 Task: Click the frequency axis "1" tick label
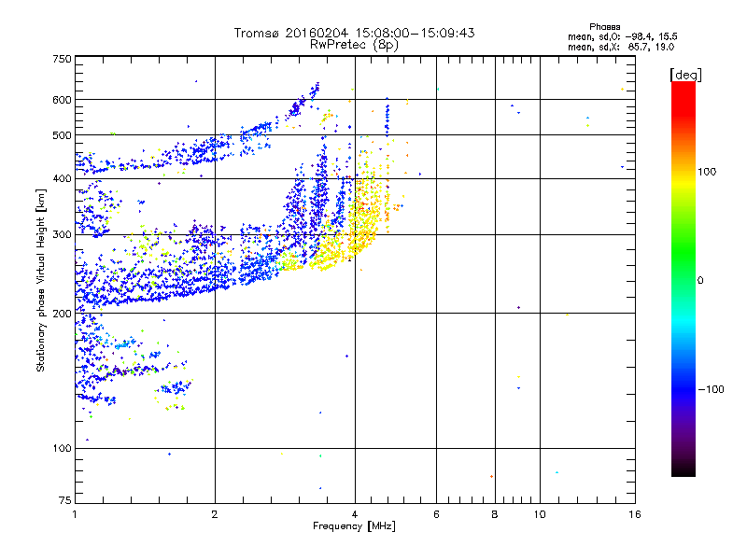pyautogui.click(x=75, y=514)
